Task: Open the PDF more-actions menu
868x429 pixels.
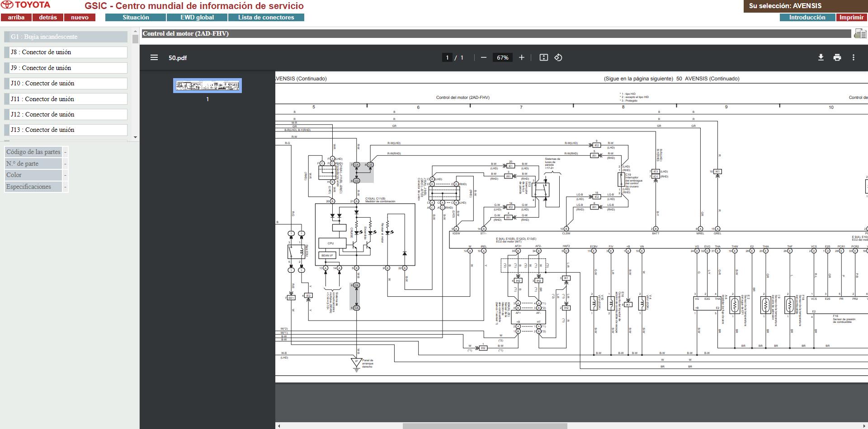Action: (854, 57)
